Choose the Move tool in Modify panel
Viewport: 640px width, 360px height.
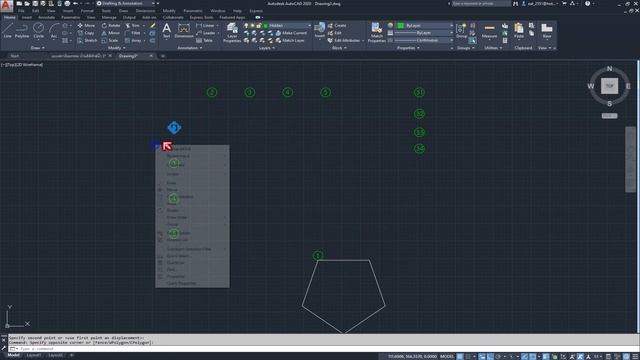pyautogui.click(x=86, y=25)
